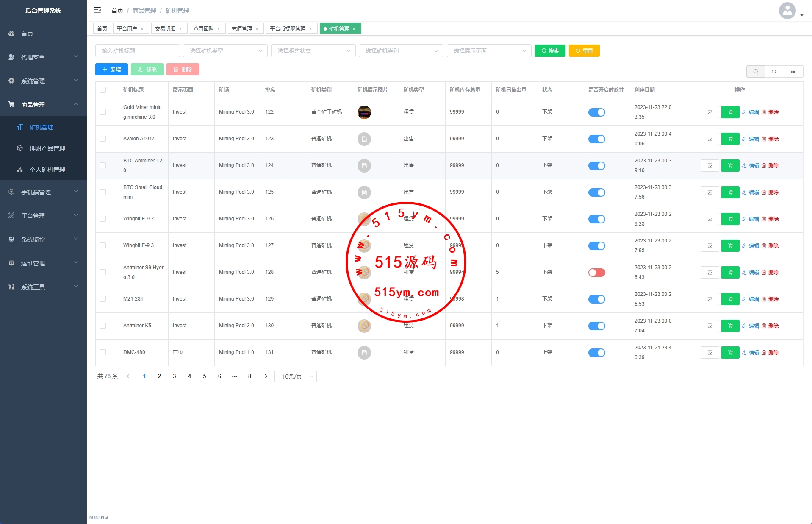Click the 输入矿机标题 search input field
The width and height of the screenshot is (812, 524).
pyautogui.click(x=137, y=51)
